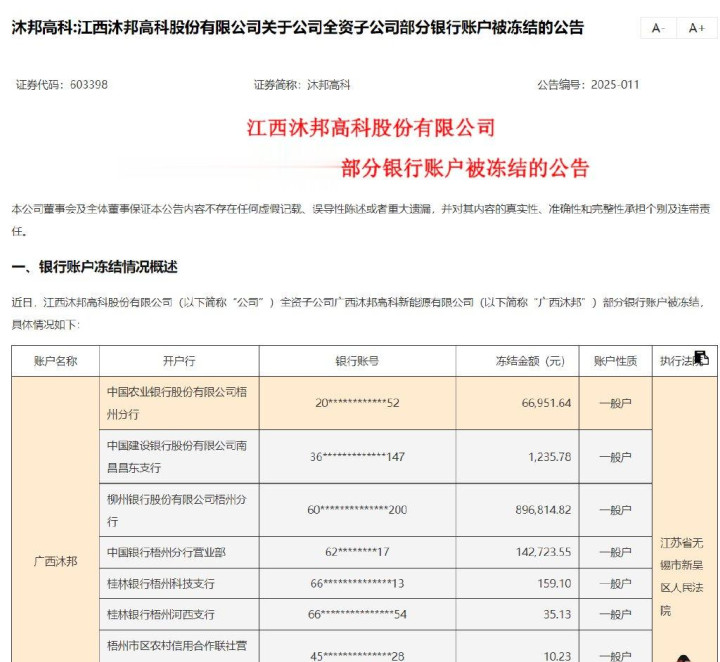Click frozen amount 896,814.82
Image resolution: width=720 pixels, height=662 pixels.
click(x=543, y=510)
